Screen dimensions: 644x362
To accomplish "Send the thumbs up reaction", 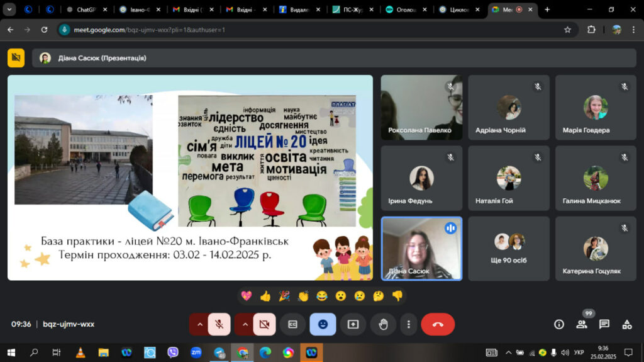I will (x=265, y=296).
